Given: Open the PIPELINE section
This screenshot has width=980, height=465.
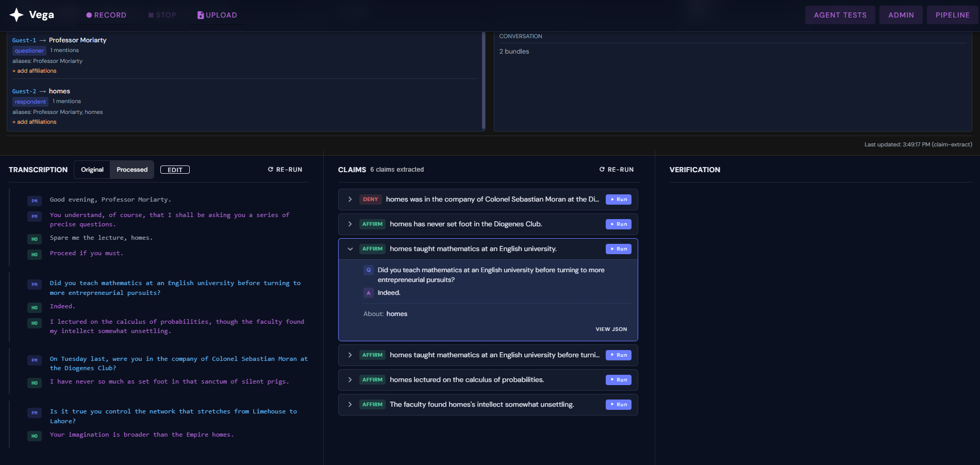Looking at the screenshot, I should tap(952, 15).
